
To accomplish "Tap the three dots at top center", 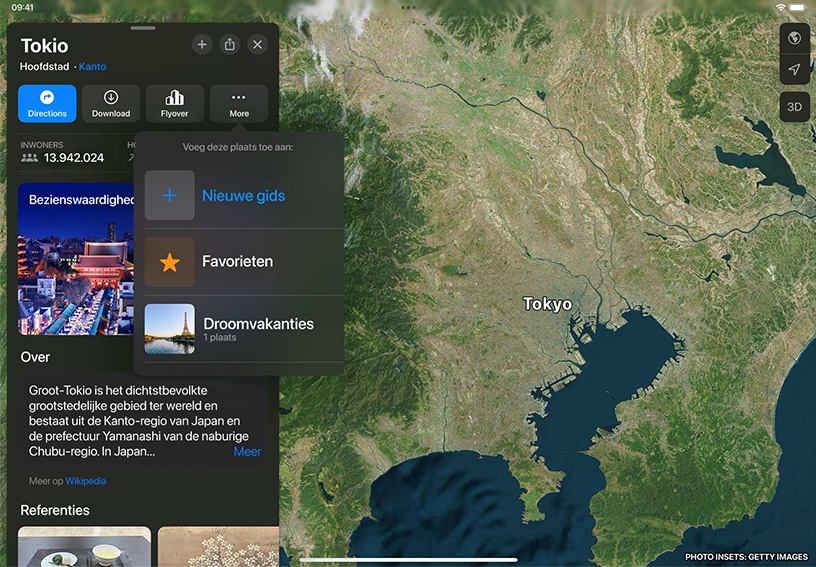I will pos(409,7).
